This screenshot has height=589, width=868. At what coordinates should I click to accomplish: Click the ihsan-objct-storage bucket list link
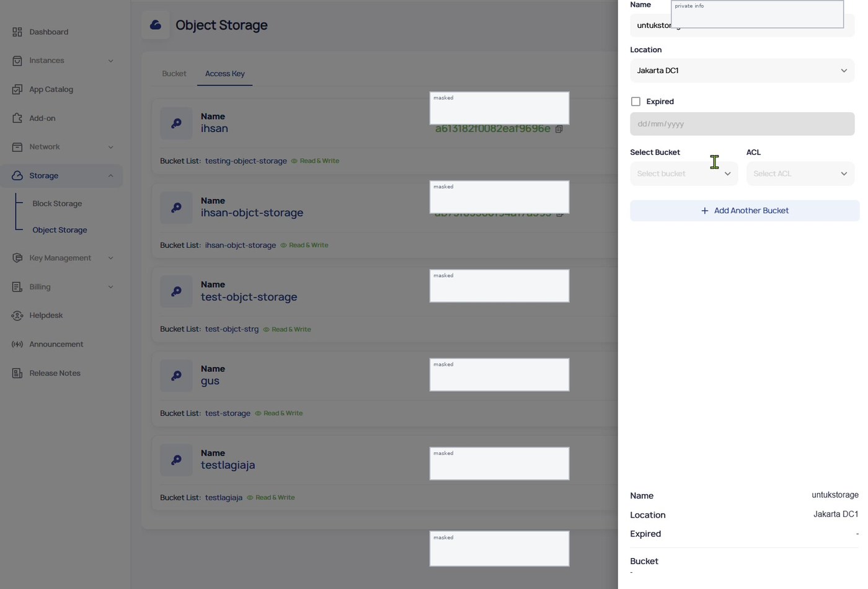(241, 245)
